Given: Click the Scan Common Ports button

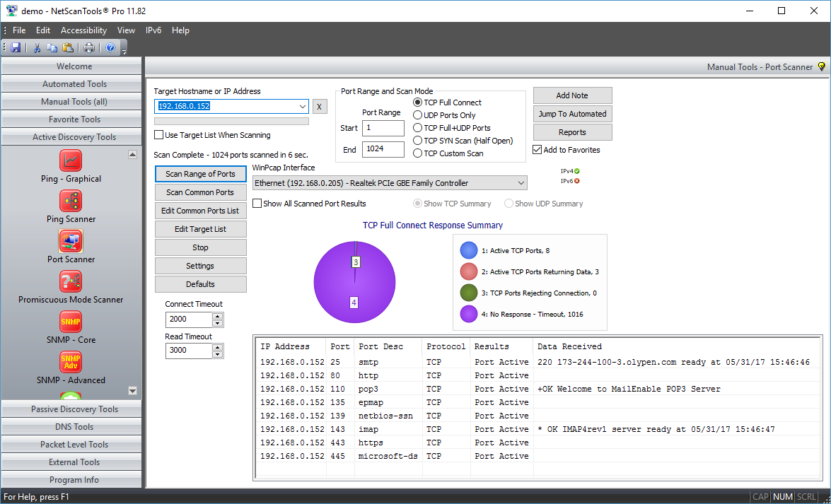Looking at the screenshot, I should (200, 192).
